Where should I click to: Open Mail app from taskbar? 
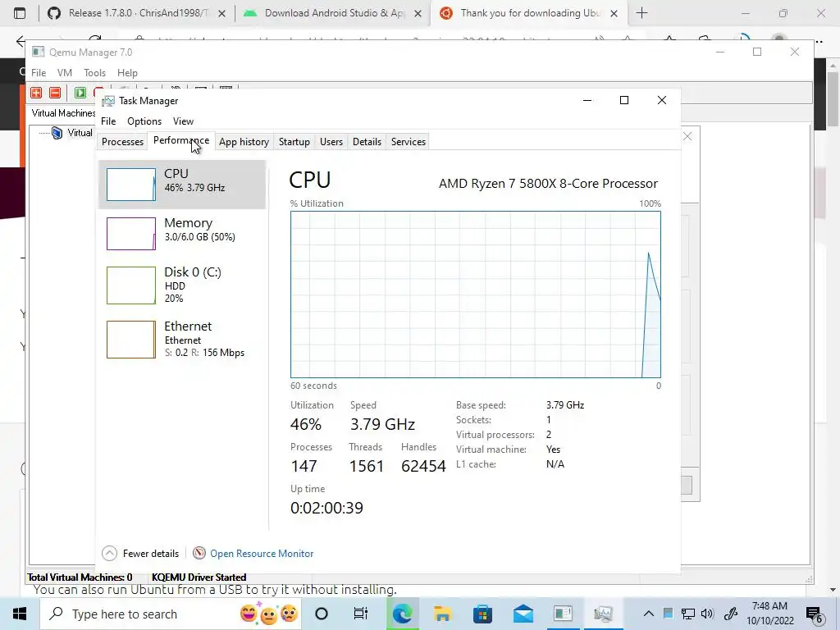click(x=523, y=614)
